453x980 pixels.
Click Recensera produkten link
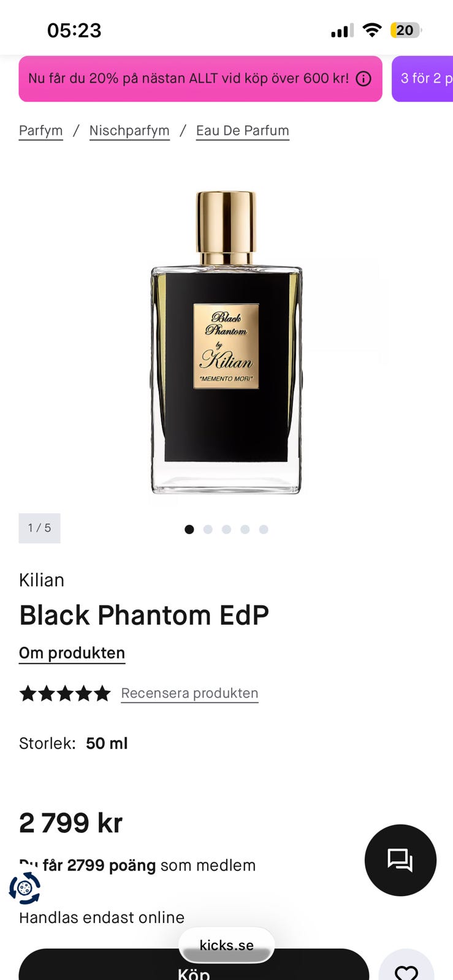[189, 693]
